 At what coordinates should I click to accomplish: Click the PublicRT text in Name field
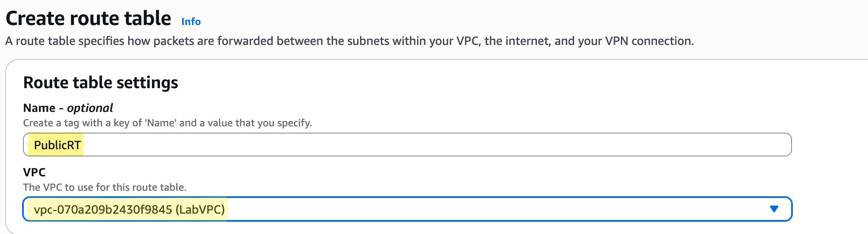pyautogui.click(x=57, y=145)
